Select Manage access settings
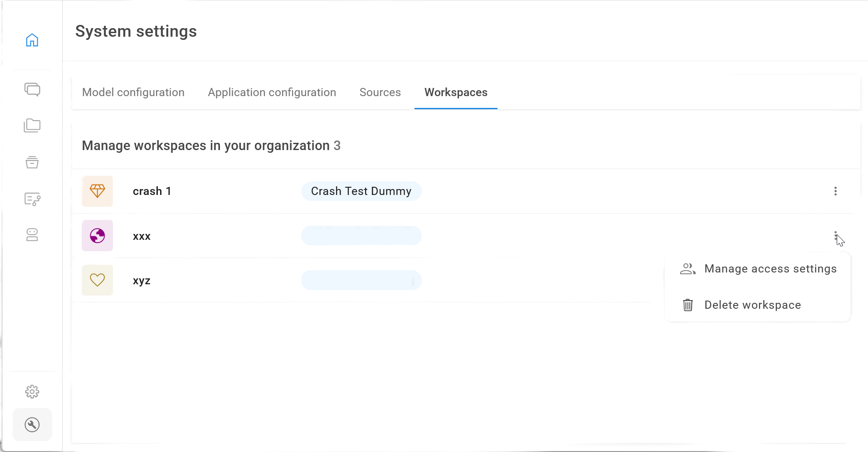Viewport: 868px width, 452px height. [x=770, y=269]
